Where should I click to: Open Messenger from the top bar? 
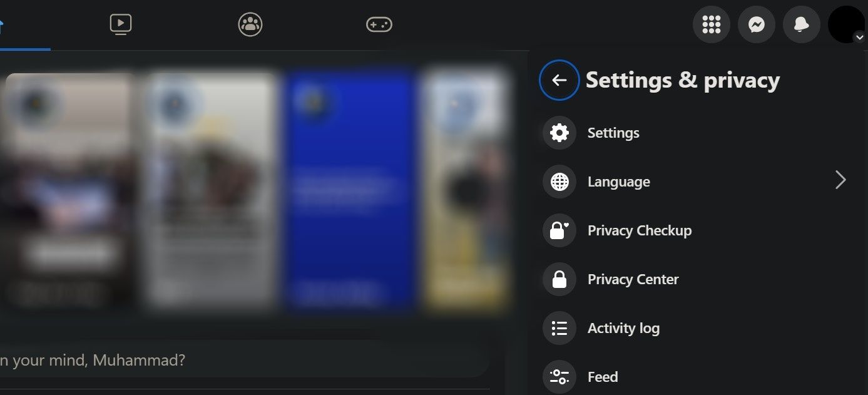click(756, 24)
